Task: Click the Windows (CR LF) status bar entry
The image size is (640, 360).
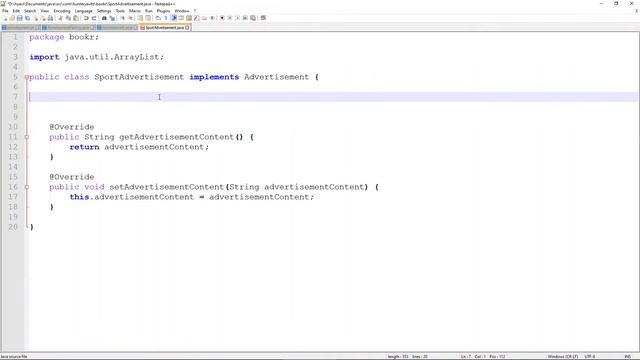Action: coord(562,357)
